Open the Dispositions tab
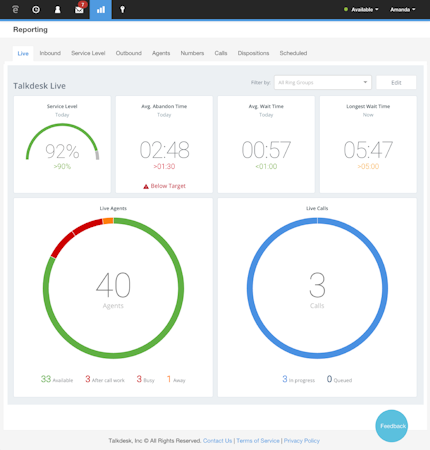 tap(253, 53)
